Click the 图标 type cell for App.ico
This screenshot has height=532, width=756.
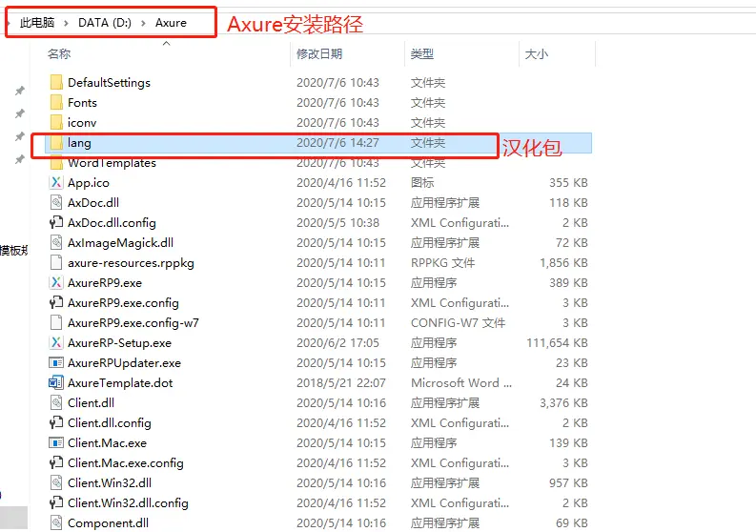tap(422, 183)
